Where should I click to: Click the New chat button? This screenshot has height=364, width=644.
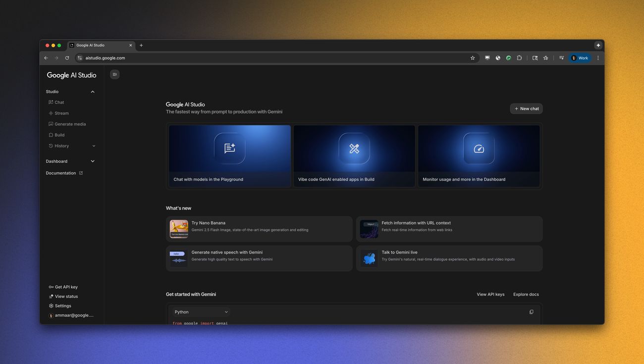coord(526,108)
